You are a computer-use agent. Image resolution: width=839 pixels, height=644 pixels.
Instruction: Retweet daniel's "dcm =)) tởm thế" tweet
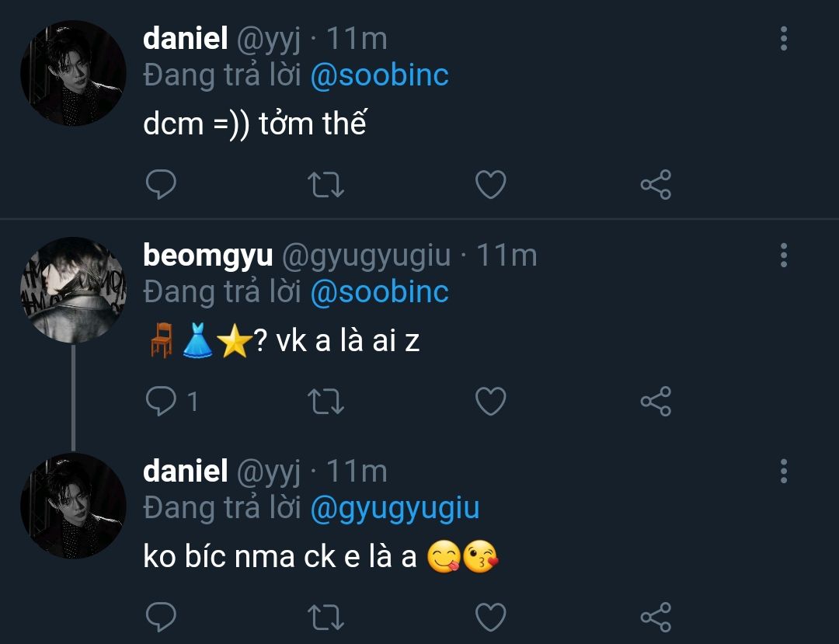coord(326,185)
